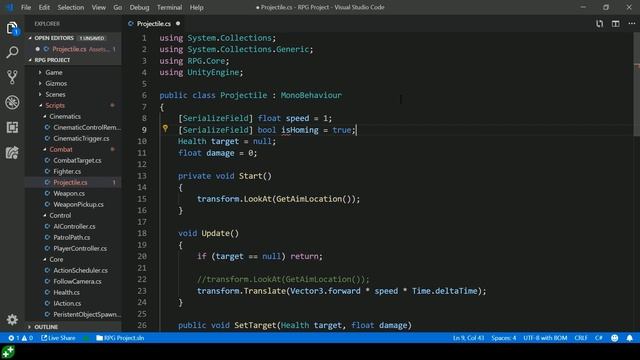Open the Live Share view in activity bar
The height and width of the screenshot is (360, 640).
[x=12, y=153]
